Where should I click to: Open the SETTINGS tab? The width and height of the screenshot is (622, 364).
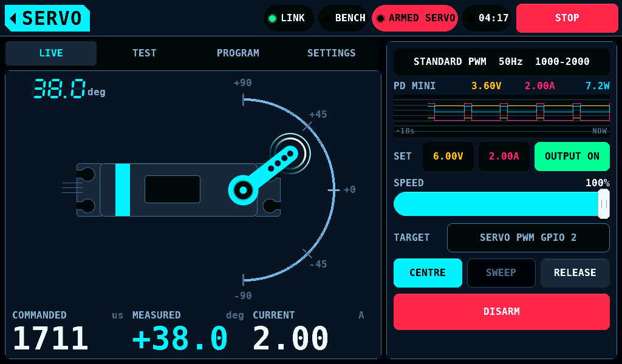[332, 53]
